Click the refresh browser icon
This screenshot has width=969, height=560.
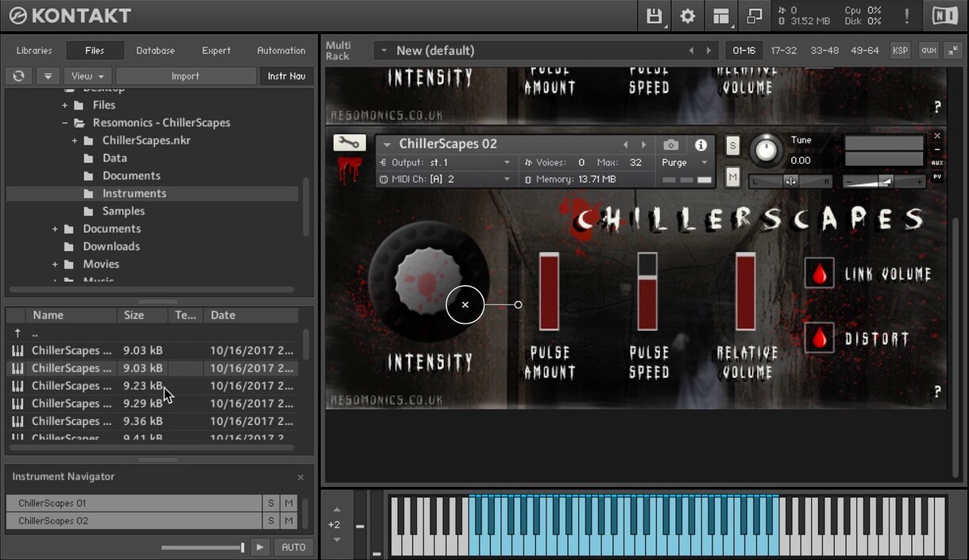click(18, 75)
